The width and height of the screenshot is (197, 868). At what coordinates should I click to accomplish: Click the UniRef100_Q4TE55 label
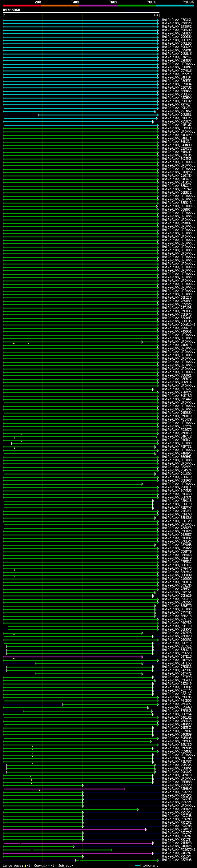click(x=176, y=664)
